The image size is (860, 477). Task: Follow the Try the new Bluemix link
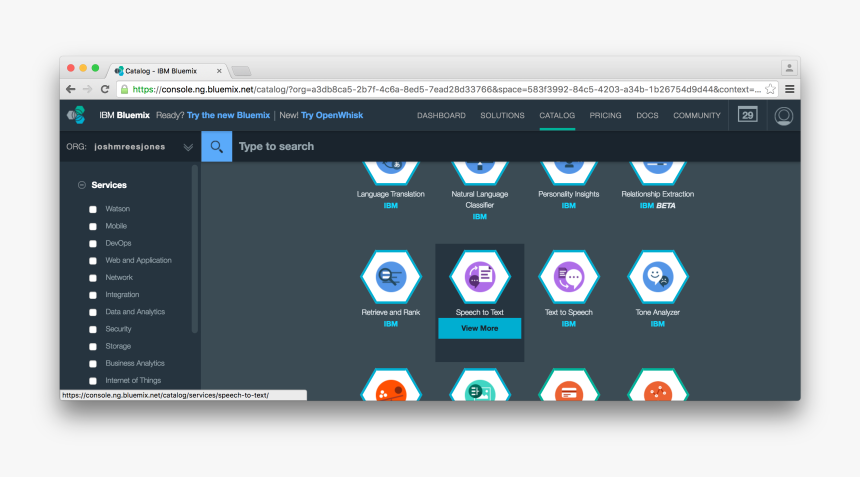pos(228,115)
